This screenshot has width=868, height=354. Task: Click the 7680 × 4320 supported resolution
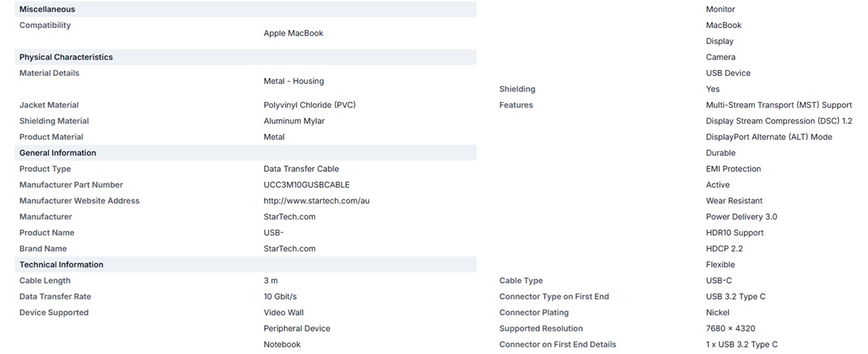click(731, 329)
